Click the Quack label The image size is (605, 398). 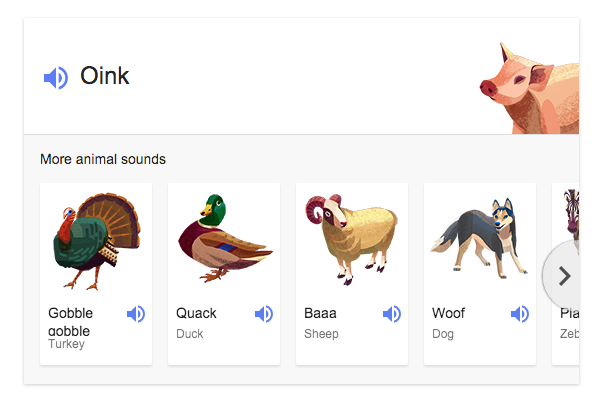pos(196,313)
